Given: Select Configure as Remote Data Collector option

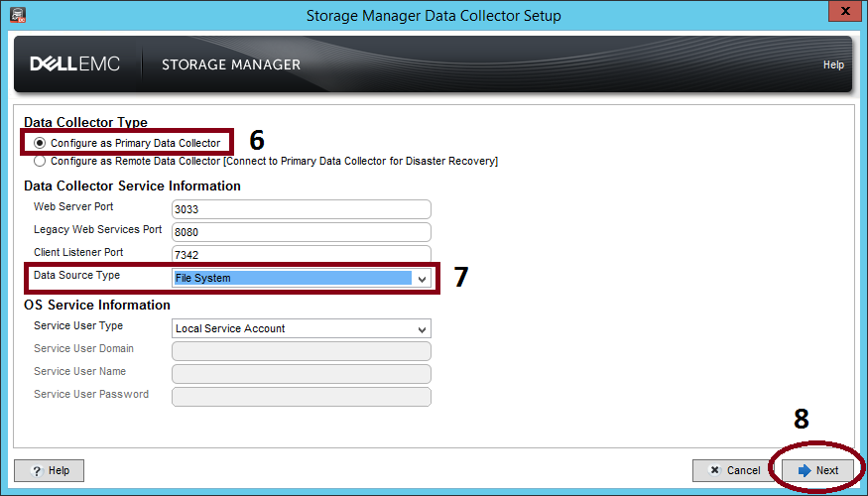Looking at the screenshot, I should 40,161.
